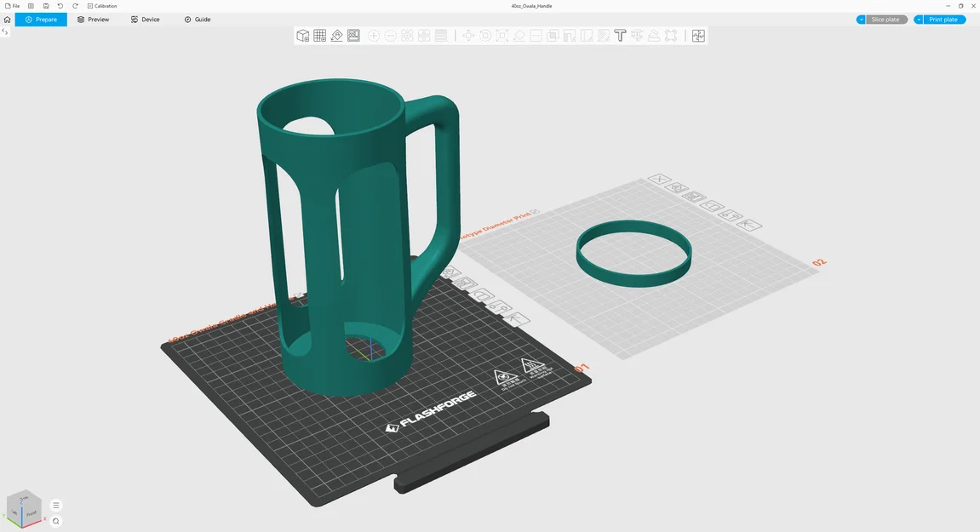980x532 pixels.
Task: Select the Text shape tool
Action: (620, 36)
